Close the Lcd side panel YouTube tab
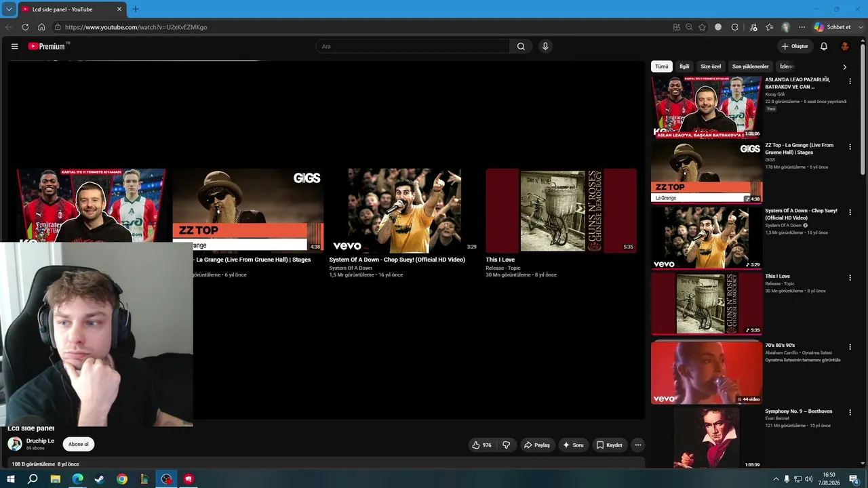 click(119, 9)
